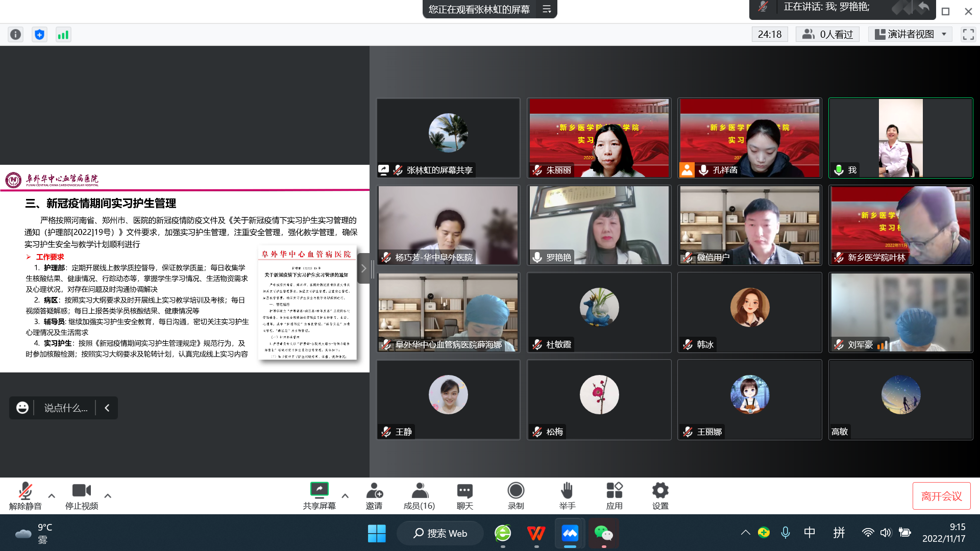Click the 搜索 Web taskbar search box
The image size is (980, 551).
click(440, 533)
